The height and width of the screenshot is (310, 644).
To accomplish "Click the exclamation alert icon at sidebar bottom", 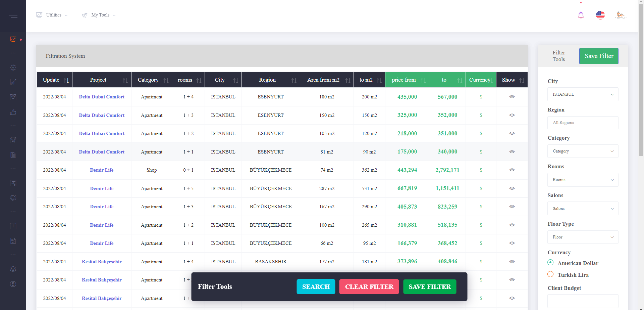I will (x=13, y=284).
